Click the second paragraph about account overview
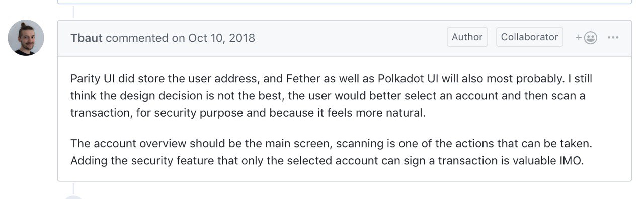The image size is (644, 199). click(x=332, y=152)
